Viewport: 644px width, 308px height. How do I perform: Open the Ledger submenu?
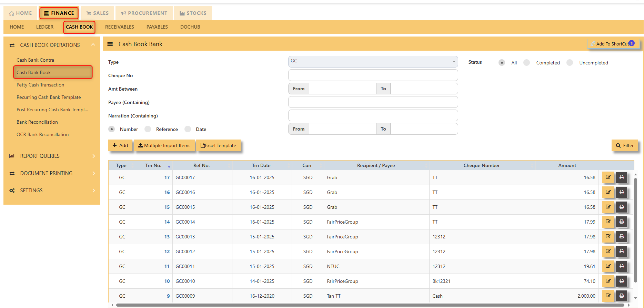coord(45,27)
